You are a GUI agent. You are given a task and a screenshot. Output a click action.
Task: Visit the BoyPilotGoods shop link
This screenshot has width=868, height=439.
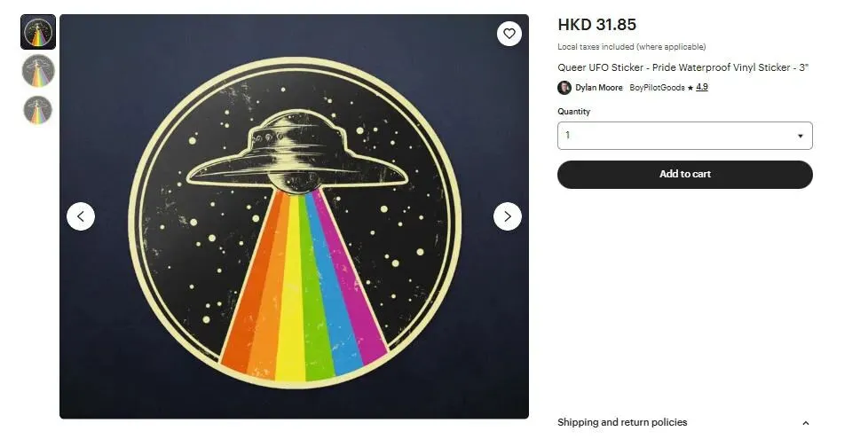(657, 88)
